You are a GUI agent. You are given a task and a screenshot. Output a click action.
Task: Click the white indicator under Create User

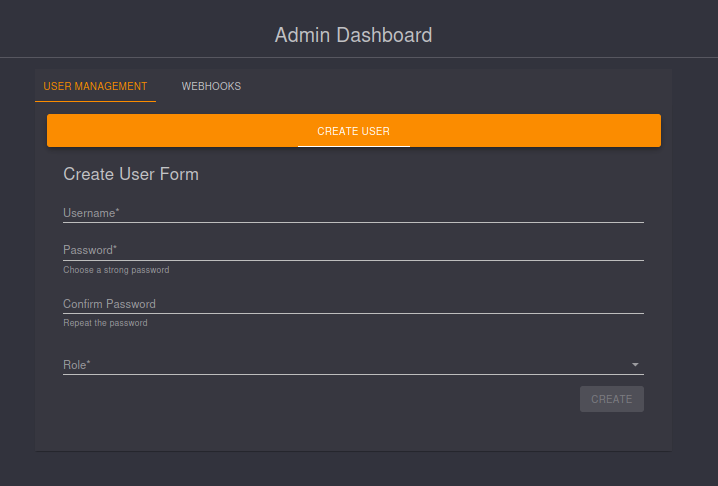(x=353, y=146)
